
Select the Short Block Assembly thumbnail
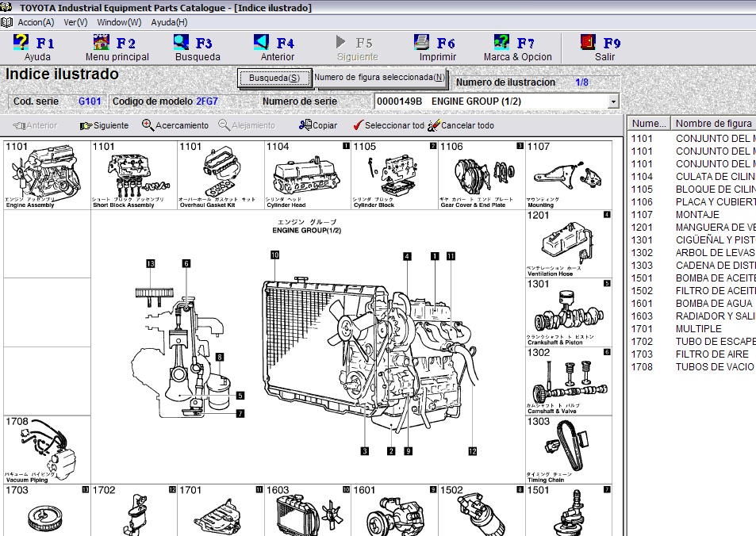point(133,175)
